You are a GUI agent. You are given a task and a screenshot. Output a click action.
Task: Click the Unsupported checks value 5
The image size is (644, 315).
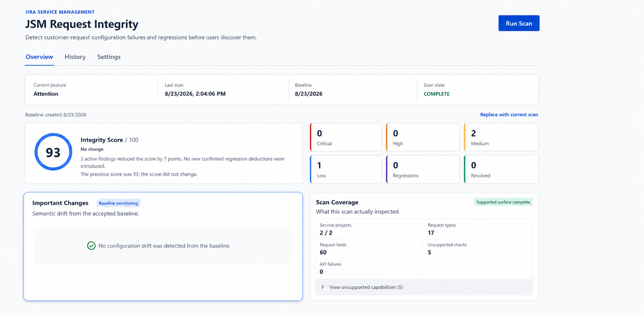coord(430,252)
